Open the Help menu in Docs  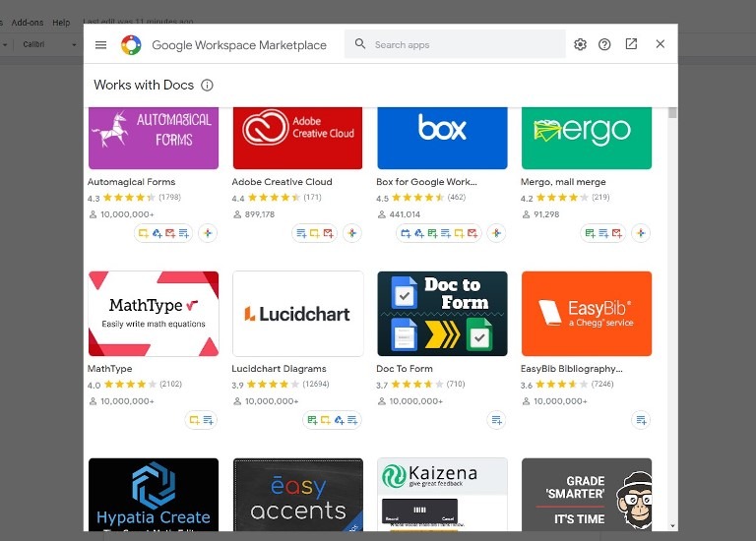[61, 23]
